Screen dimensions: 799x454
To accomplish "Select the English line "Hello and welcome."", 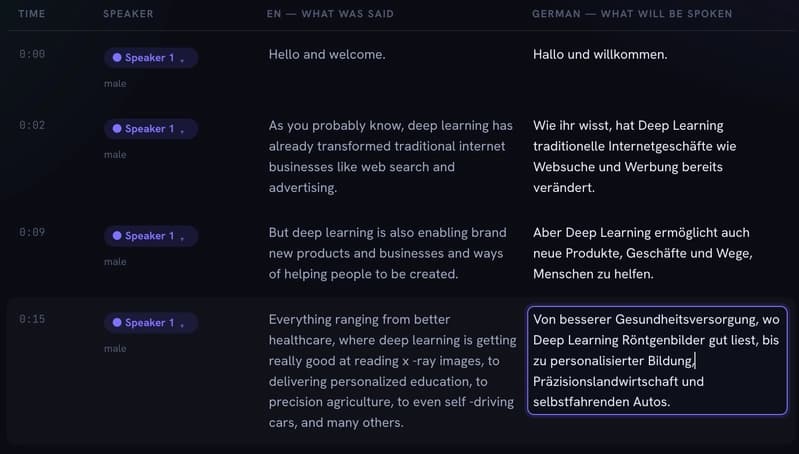I will [x=327, y=55].
